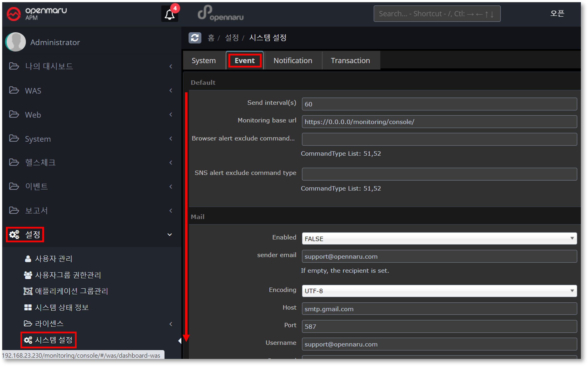The width and height of the screenshot is (588, 366).
Task: Click the 오픈 user menu at top right
Action: point(557,13)
